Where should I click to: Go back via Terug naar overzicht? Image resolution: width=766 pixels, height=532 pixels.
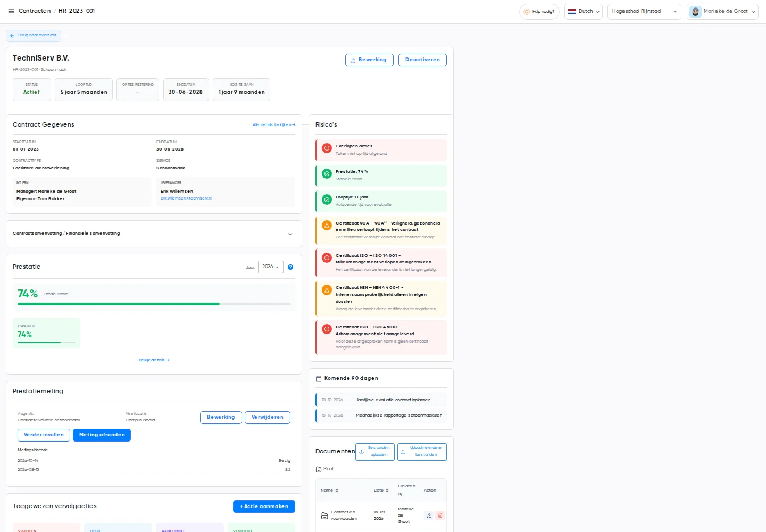tap(34, 36)
